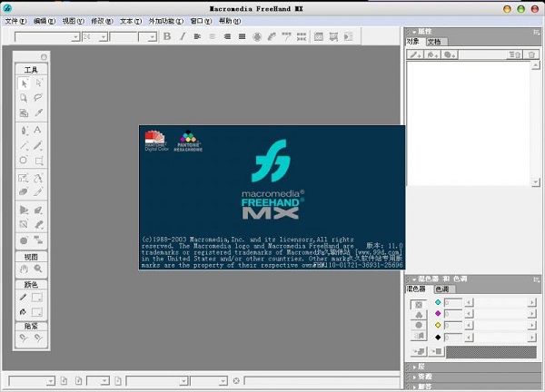The width and height of the screenshot is (545, 392).
Task: Toggle the third mixer color mode button
Action: [x=419, y=325]
